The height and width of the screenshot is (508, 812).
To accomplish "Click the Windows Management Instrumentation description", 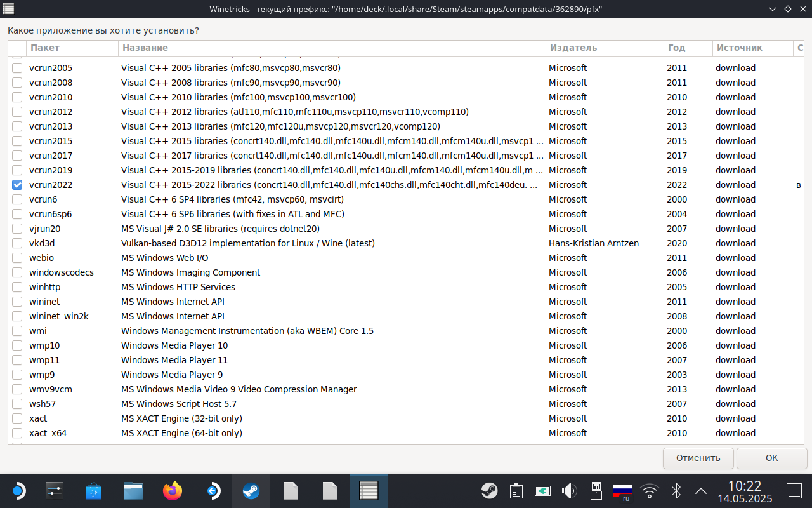I will click(x=247, y=331).
